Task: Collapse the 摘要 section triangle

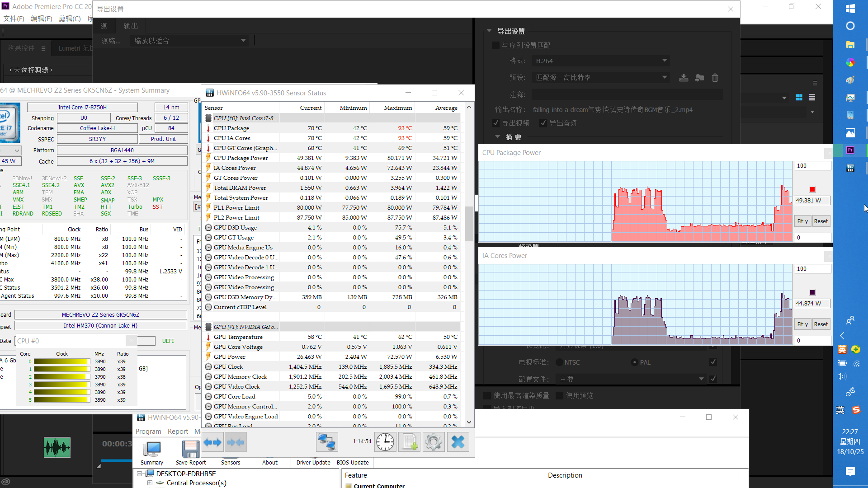Action: 497,136
